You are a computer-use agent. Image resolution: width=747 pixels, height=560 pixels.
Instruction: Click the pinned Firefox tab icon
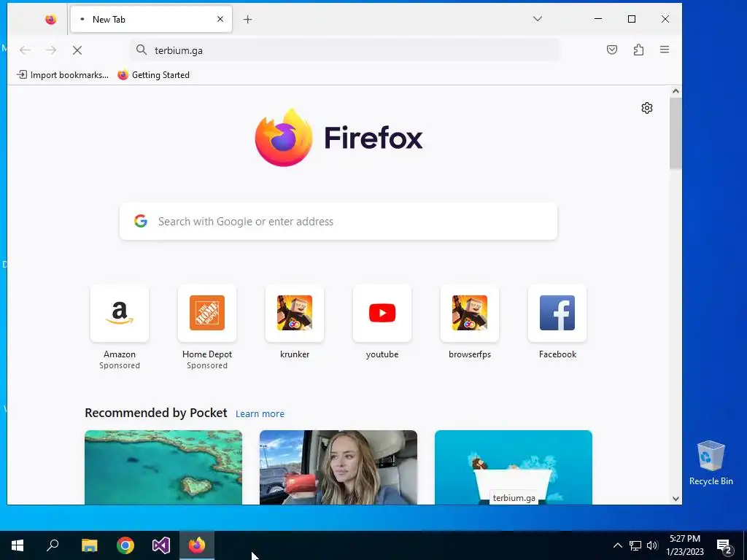click(50, 20)
